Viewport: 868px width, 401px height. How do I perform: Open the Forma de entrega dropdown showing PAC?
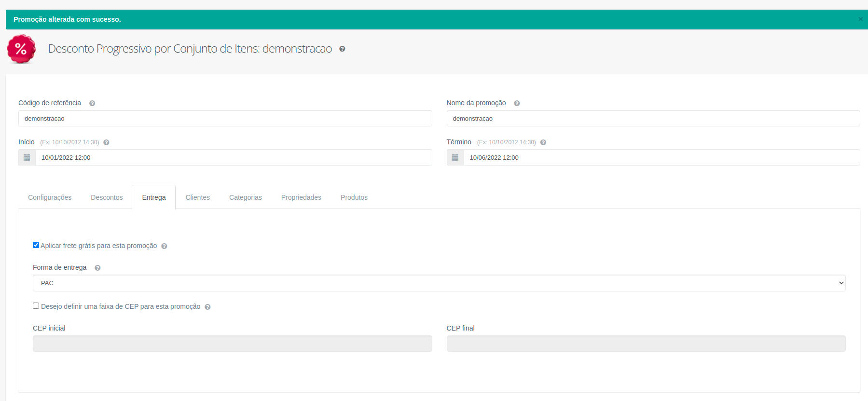tap(439, 283)
